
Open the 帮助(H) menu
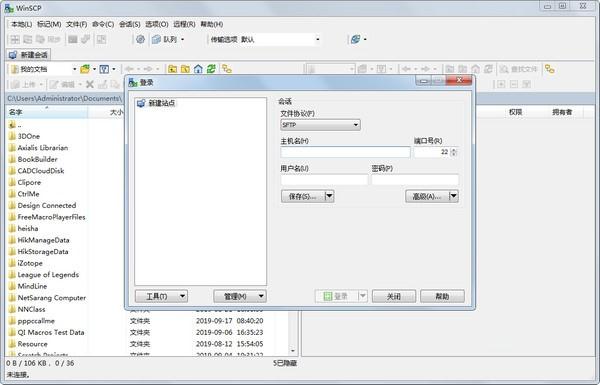(x=212, y=24)
